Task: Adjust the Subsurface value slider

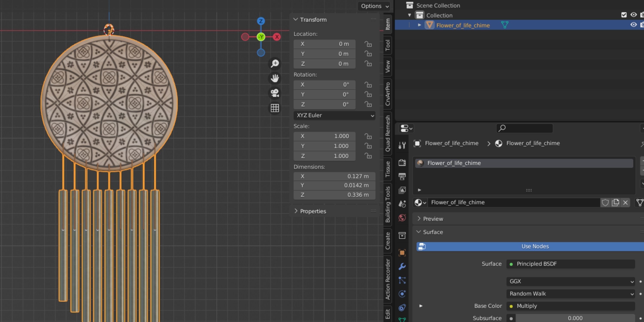Action: click(x=575, y=318)
